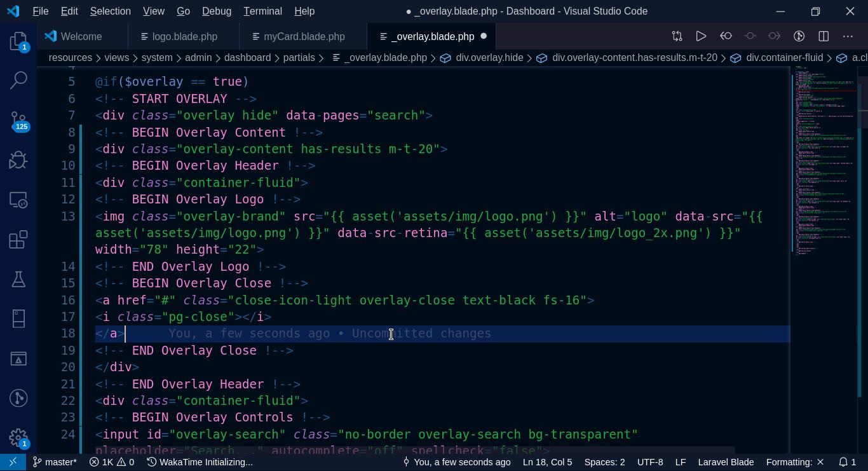The height and width of the screenshot is (471, 868).
Task: Open the Remote Explorer monitor icon
Action: click(18, 200)
